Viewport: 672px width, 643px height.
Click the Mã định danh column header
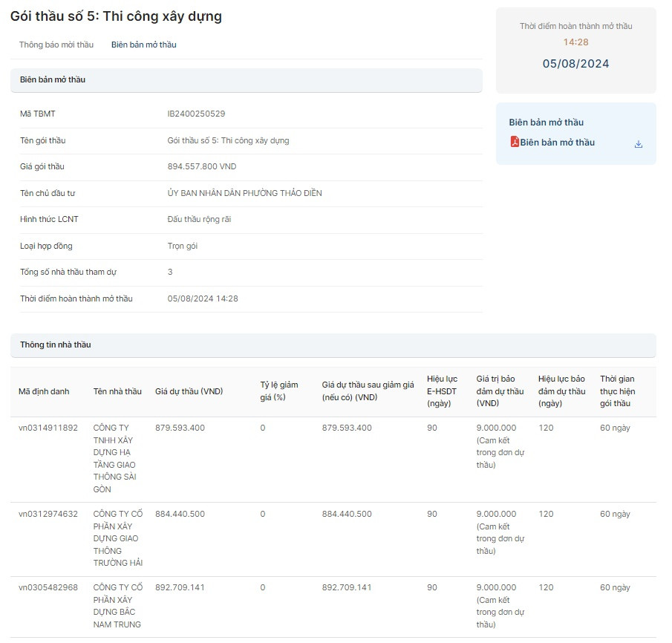click(x=44, y=391)
